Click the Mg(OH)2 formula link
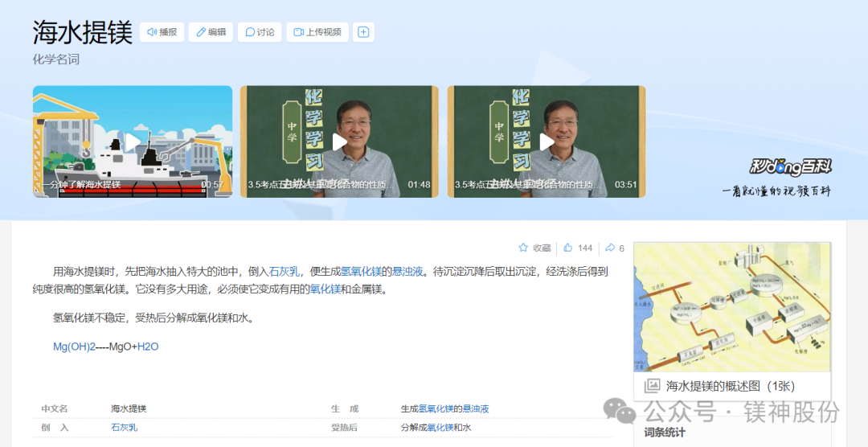The height and width of the screenshot is (447, 868). point(74,347)
